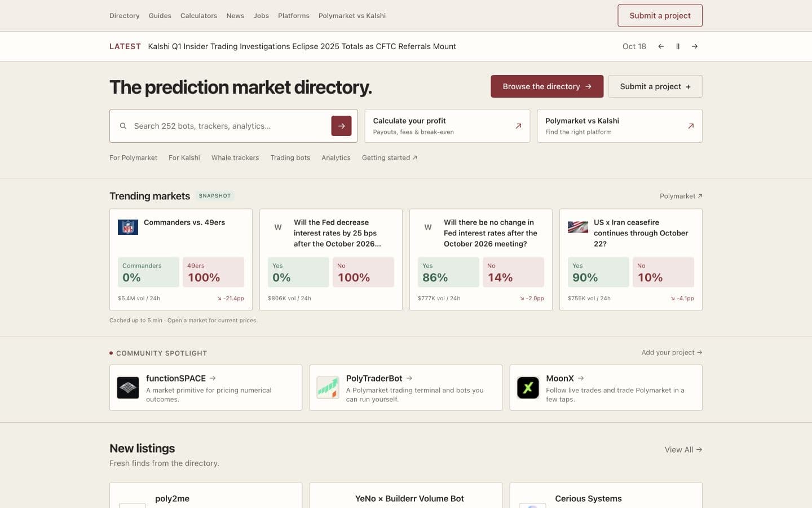The image size is (812, 508).
Task: Open Jobs in the top navigation
Action: [261, 16]
